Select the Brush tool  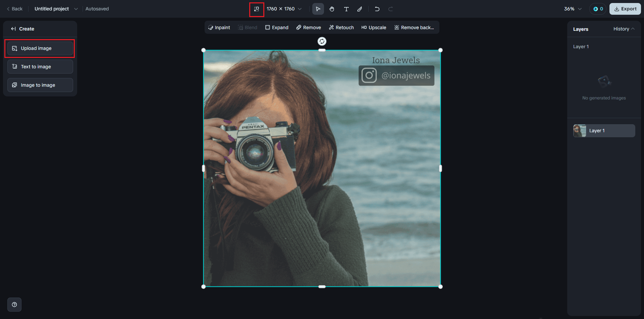(360, 9)
